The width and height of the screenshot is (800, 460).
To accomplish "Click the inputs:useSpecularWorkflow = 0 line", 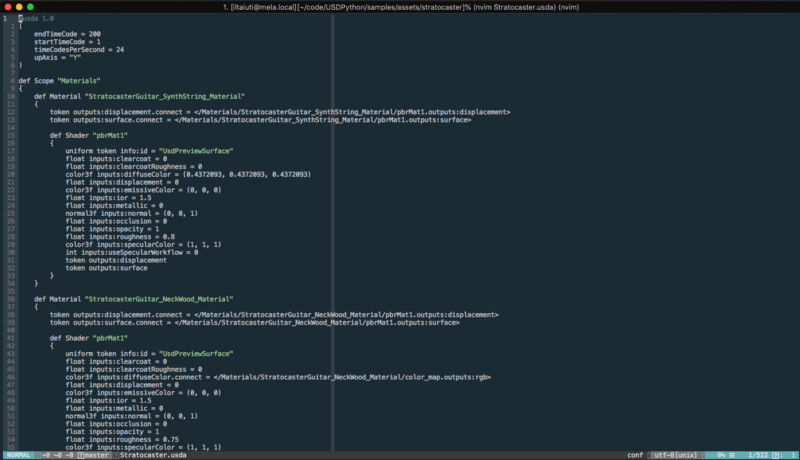I will [x=132, y=252].
